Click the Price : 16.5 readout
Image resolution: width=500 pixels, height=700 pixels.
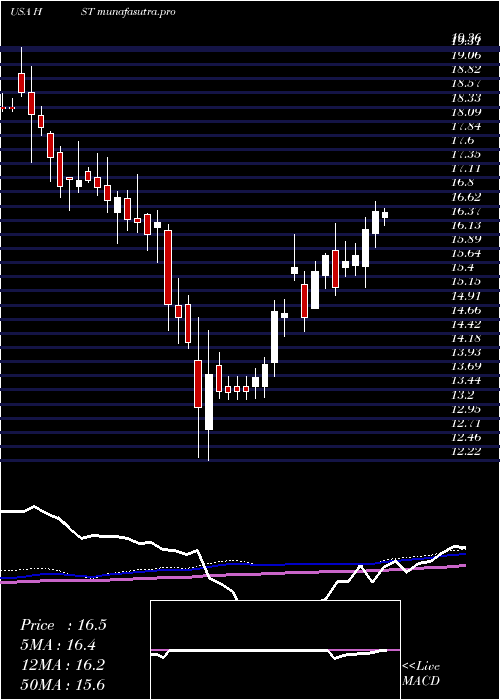(63, 625)
